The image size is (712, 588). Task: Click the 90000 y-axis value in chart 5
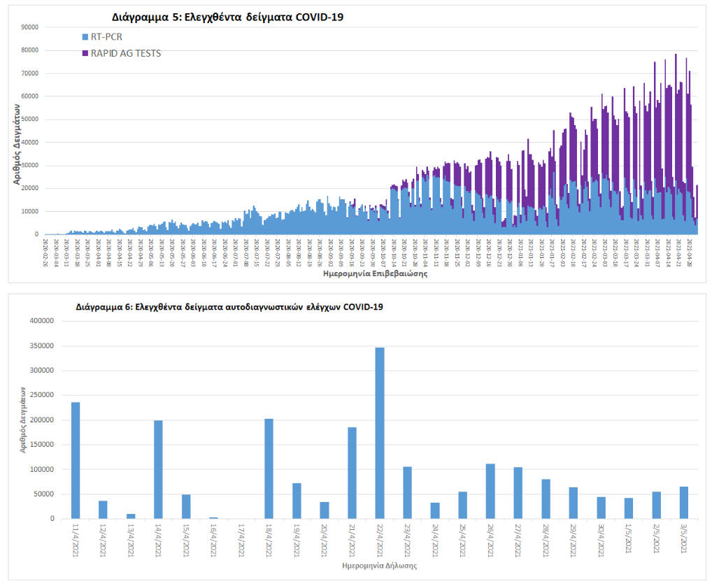click(29, 27)
